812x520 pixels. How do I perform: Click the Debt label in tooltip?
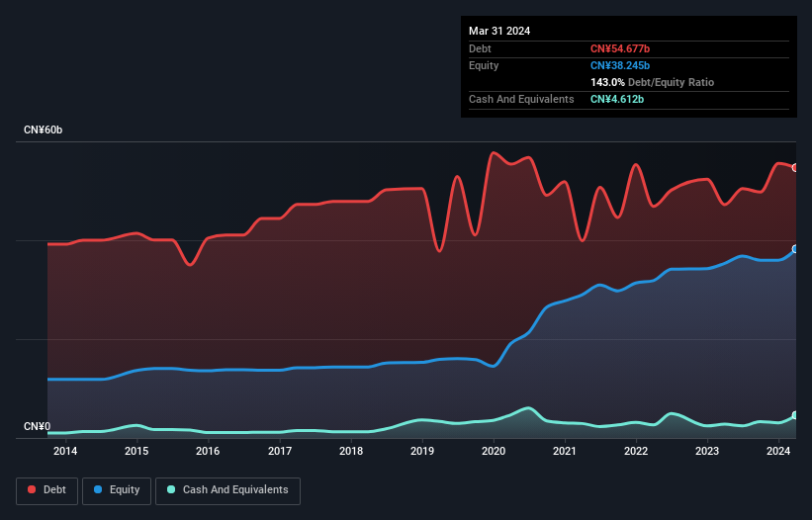480,48
